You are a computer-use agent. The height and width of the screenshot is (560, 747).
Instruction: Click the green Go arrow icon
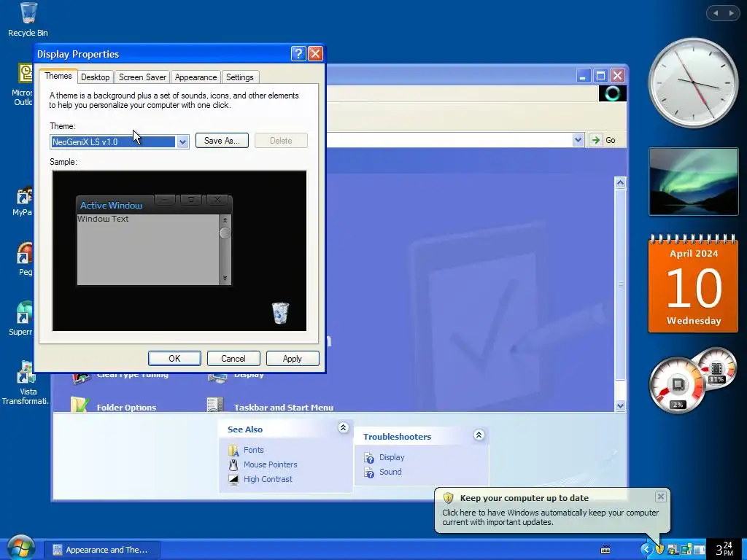(x=595, y=140)
